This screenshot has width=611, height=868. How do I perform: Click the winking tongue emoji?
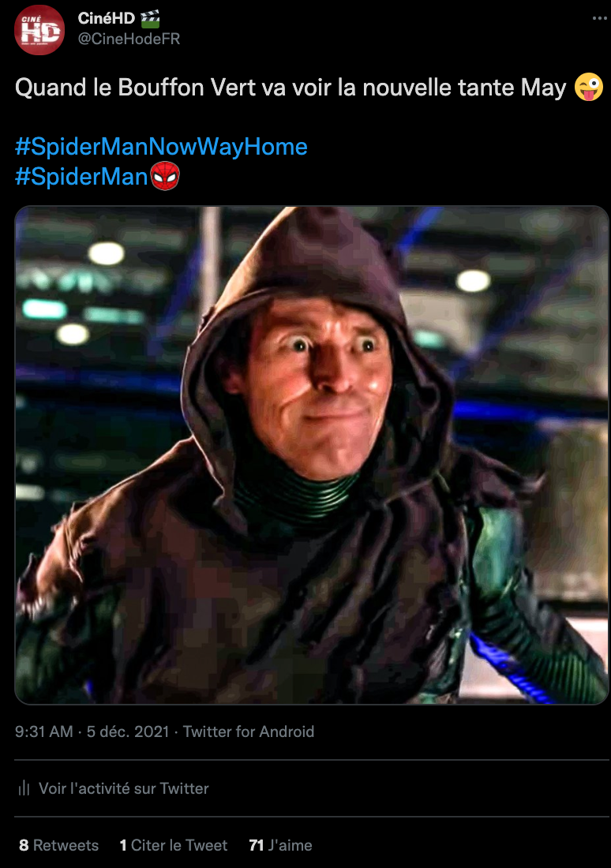pos(588,88)
